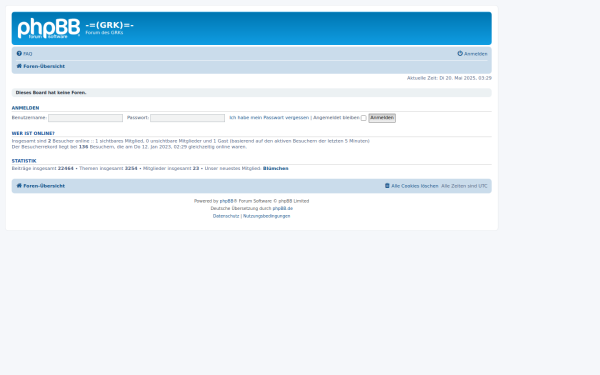Open the WER IST ONLINE? heading link
The height and width of the screenshot is (375, 600).
(33, 134)
